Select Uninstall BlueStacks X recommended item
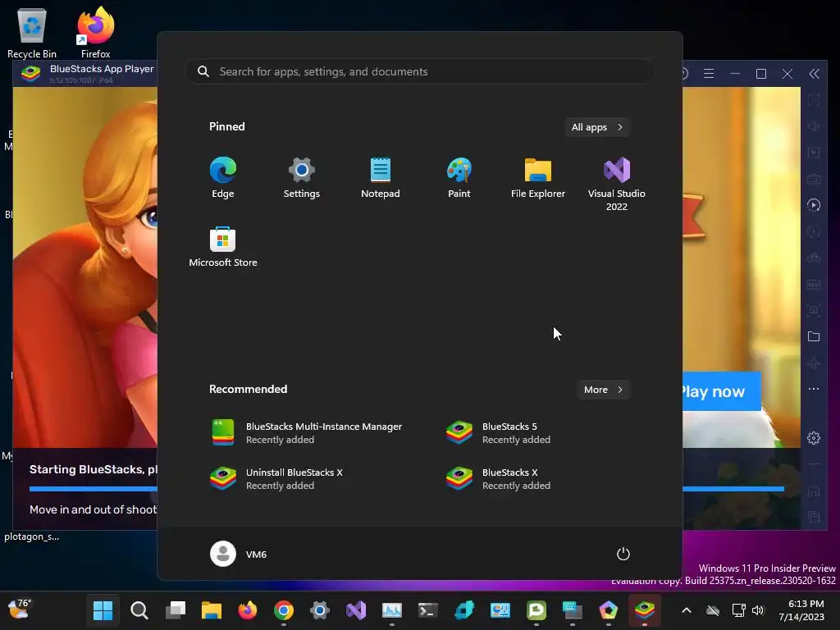The width and height of the screenshot is (840, 630). pos(279,479)
